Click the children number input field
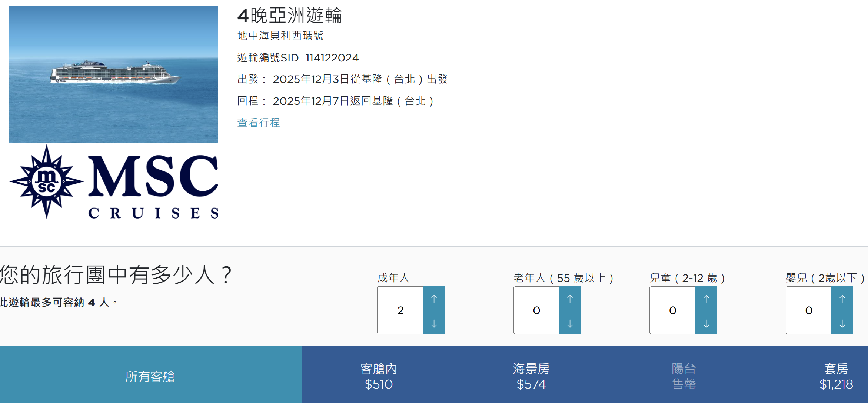The height and width of the screenshot is (403, 868). click(x=673, y=310)
